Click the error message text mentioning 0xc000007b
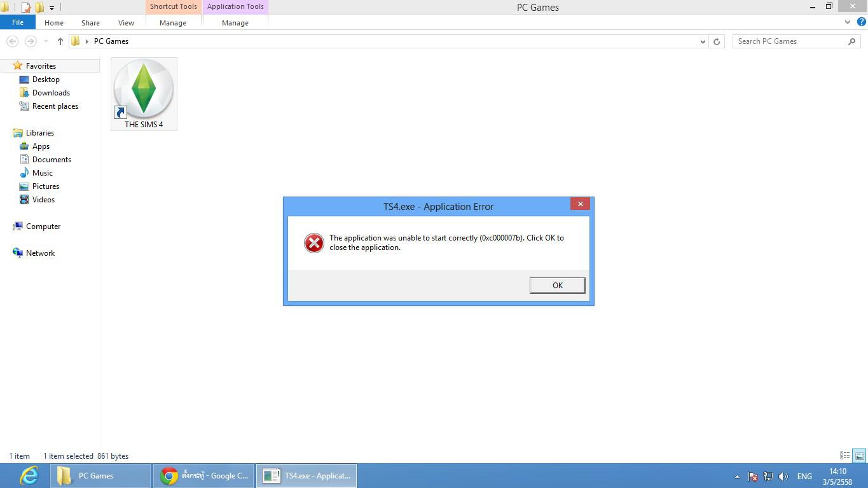Screen dimensions: 868x488 coord(446,242)
